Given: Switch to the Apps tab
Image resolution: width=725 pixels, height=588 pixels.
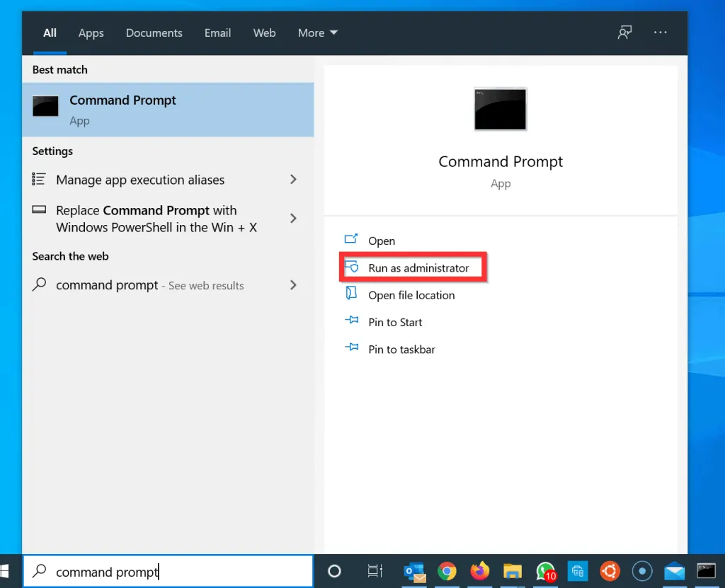Looking at the screenshot, I should 91,33.
